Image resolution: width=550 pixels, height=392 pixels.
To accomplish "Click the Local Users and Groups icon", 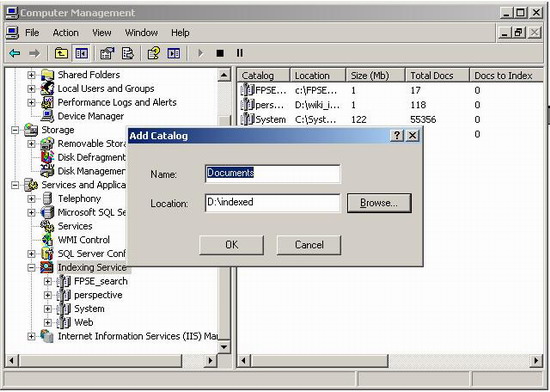I will point(47,88).
